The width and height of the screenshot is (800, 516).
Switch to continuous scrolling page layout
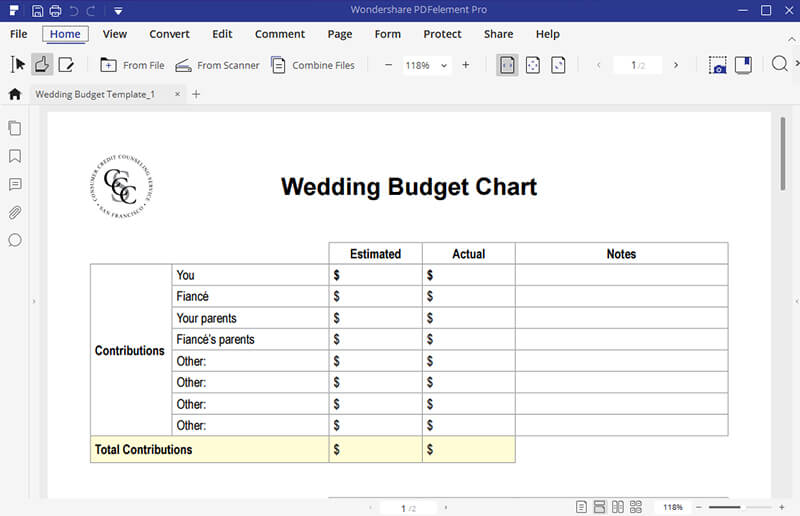tap(599, 508)
